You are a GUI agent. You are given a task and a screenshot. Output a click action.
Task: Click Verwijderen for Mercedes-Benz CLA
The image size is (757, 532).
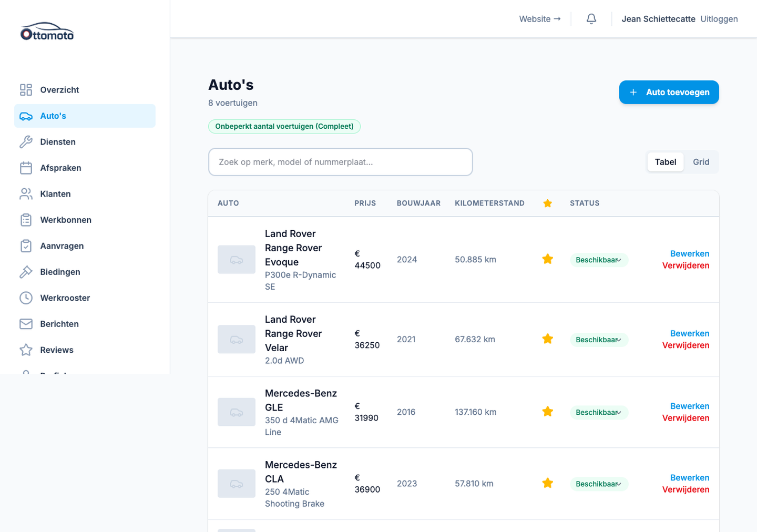pos(686,489)
